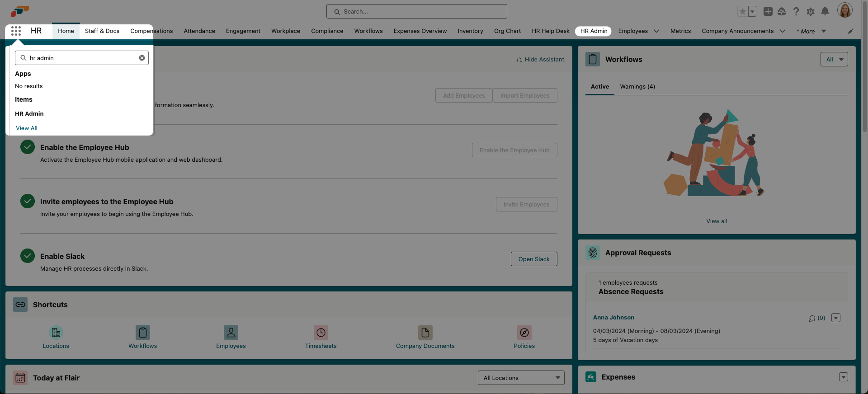Open the App Launcher grid icon
868x394 pixels.
(x=16, y=31)
